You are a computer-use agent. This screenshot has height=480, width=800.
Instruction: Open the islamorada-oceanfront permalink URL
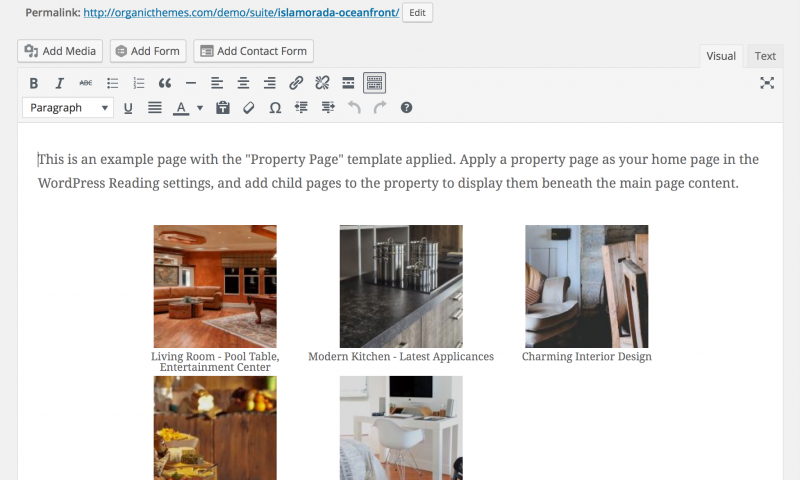tap(241, 13)
